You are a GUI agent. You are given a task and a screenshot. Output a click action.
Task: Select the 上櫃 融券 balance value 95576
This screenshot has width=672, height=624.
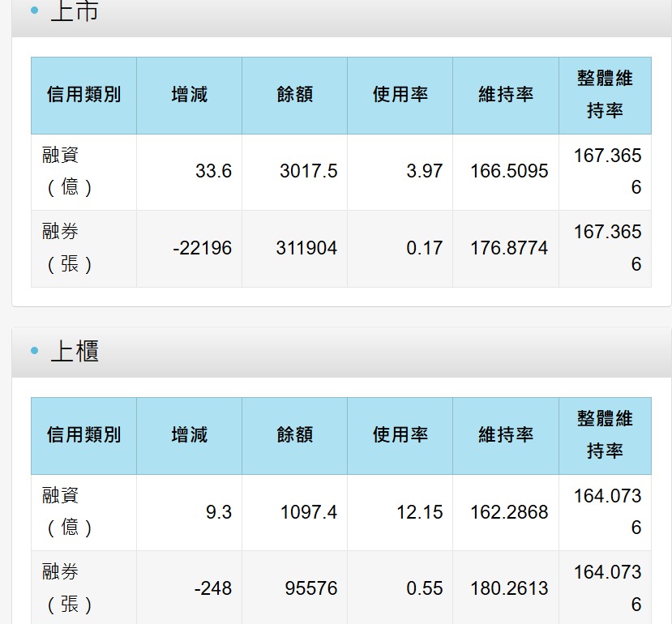(311, 588)
